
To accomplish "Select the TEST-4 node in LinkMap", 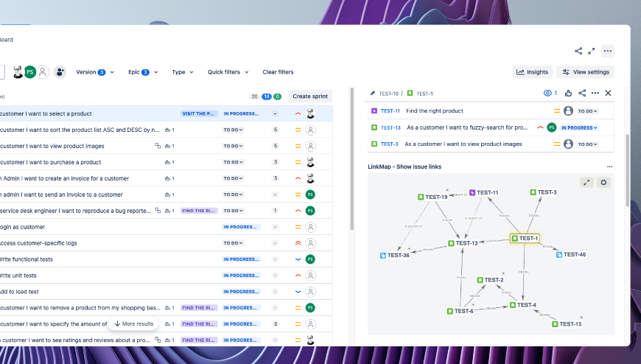I will pos(522,305).
